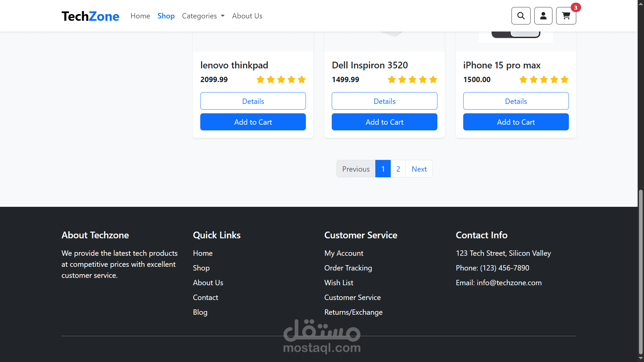The width and height of the screenshot is (644, 362).
Task: Open Order Tracking footer link
Action: pos(348,268)
